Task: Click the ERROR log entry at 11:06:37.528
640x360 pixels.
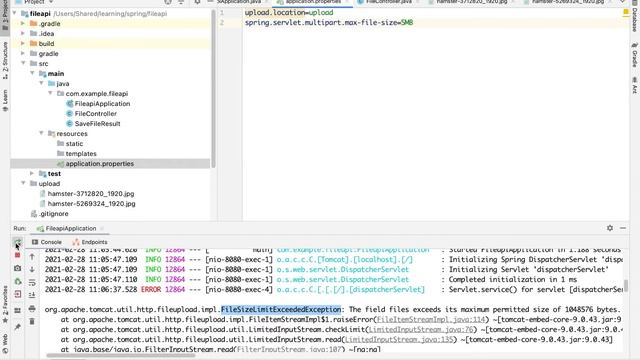Action: point(334,289)
